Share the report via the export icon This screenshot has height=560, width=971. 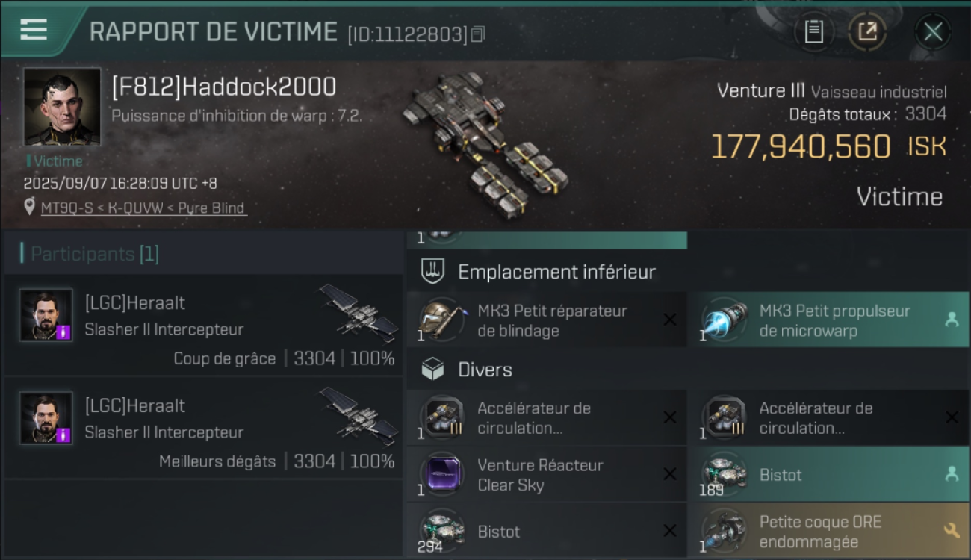tap(866, 31)
